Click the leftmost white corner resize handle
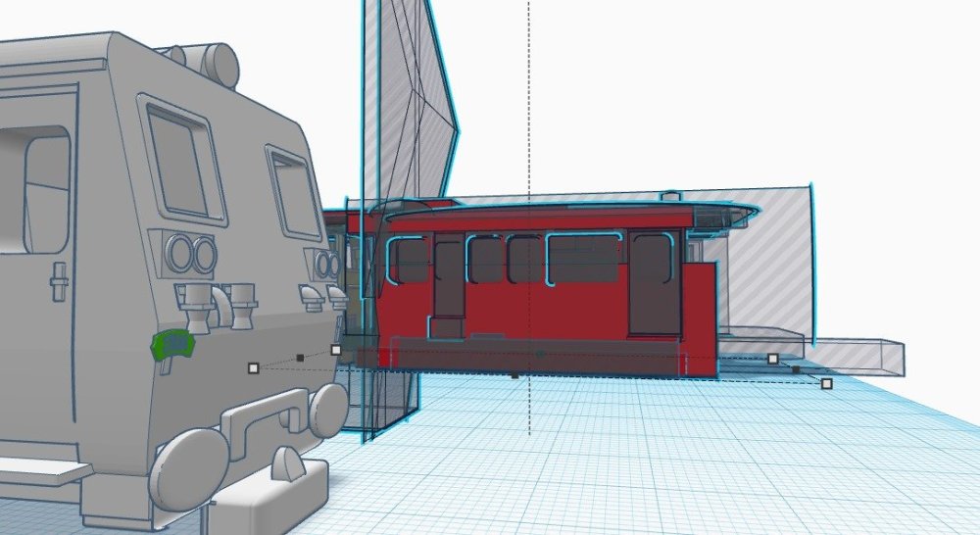980x535 pixels. [253, 368]
